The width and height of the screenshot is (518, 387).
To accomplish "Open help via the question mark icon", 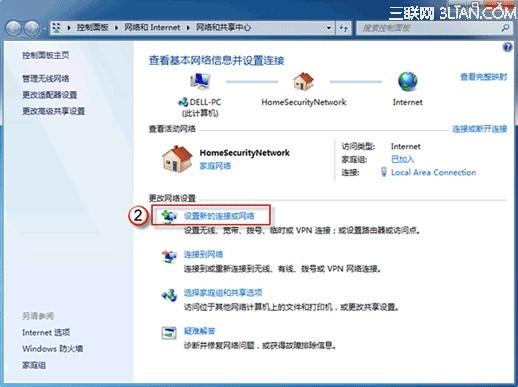I will coord(507,48).
